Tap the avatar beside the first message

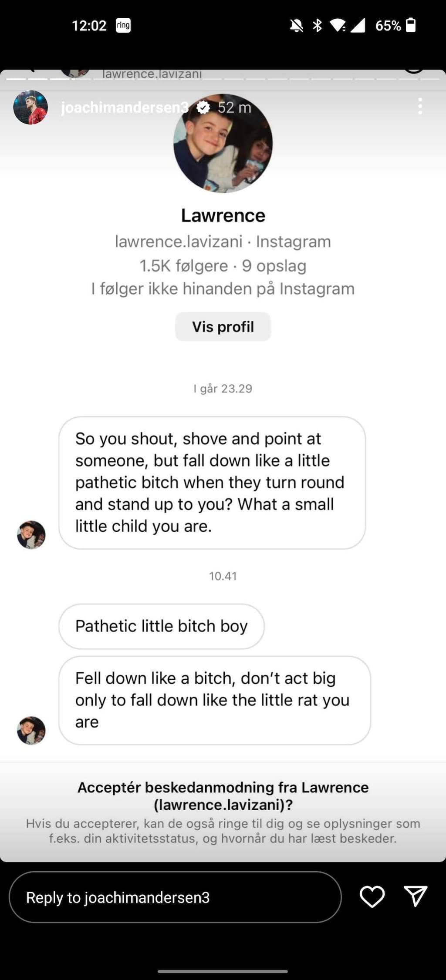(31, 534)
